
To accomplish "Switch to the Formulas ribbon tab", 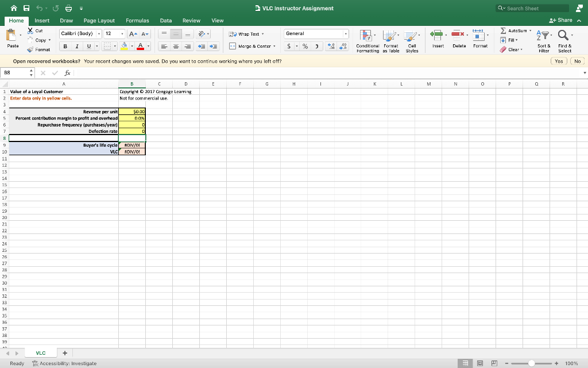I will pyautogui.click(x=137, y=20).
